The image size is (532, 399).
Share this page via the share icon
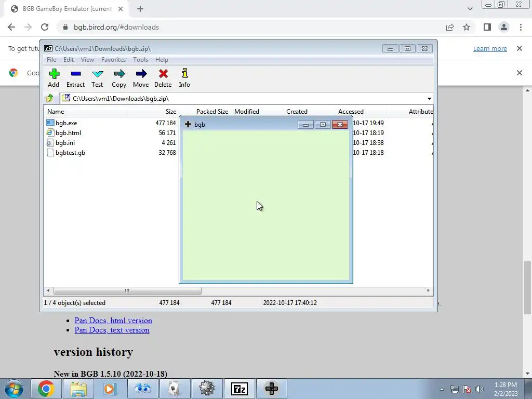(450, 27)
